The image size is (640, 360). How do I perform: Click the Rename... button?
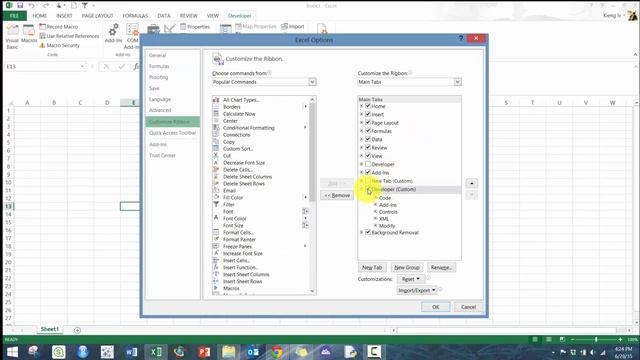pos(441,267)
